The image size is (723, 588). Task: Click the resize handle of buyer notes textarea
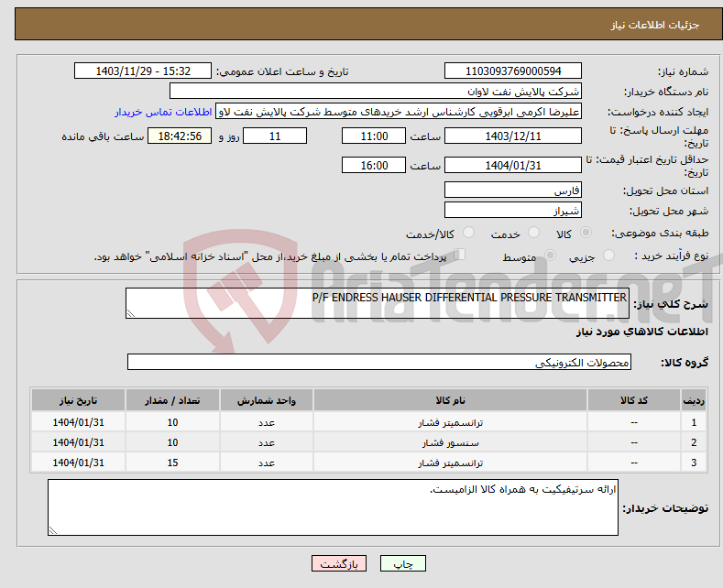click(53, 531)
